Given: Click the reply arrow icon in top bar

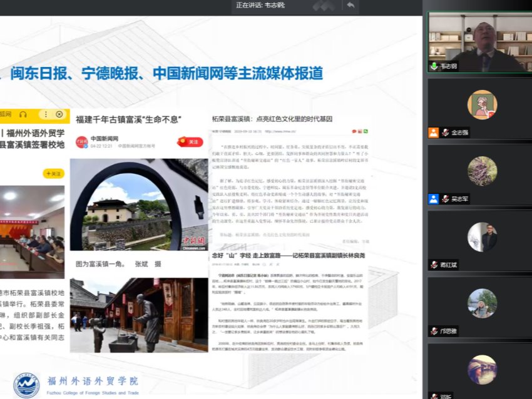Looking at the screenshot, I should coord(350,6).
